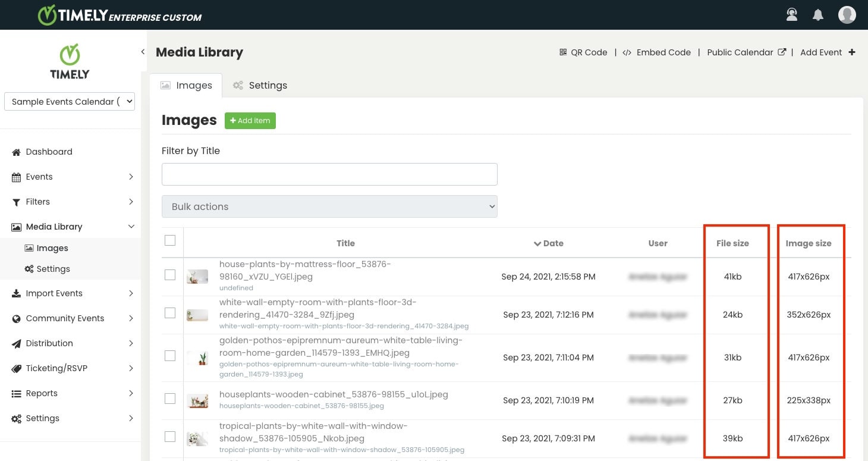
Task: Click the notification bell icon
Action: (x=818, y=14)
